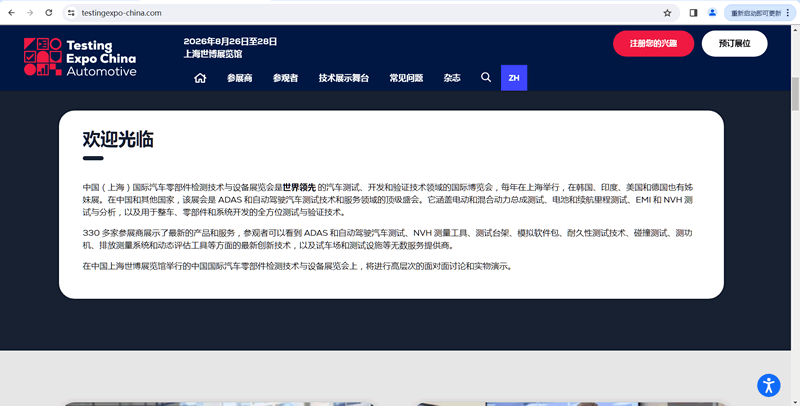Open the browser profile avatar icon
This screenshot has width=800, height=406.
pos(712,13)
